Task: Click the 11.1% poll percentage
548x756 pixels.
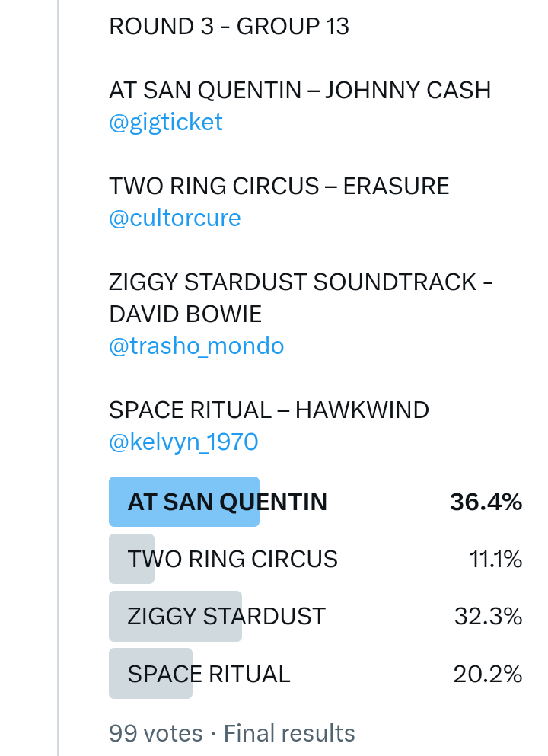Action: point(495,560)
